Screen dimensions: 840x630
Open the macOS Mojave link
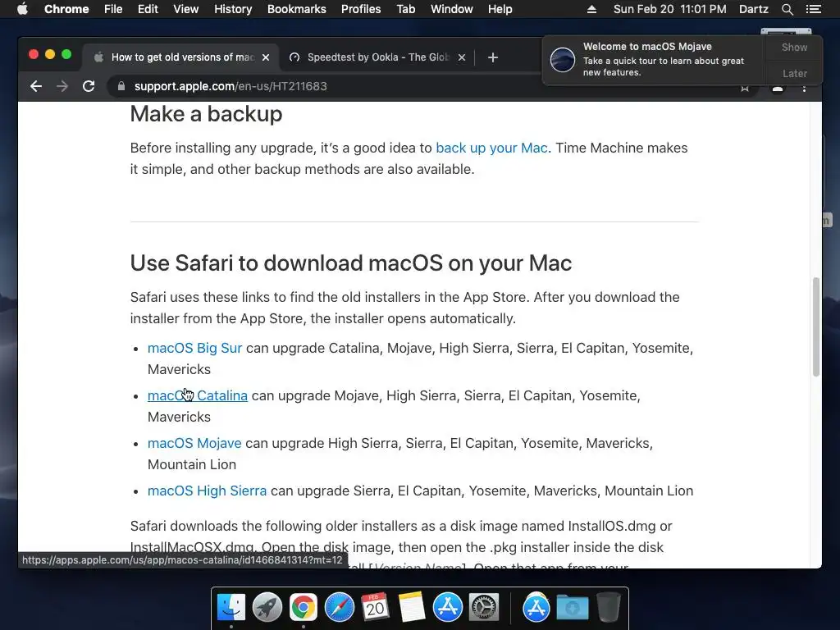pos(194,444)
